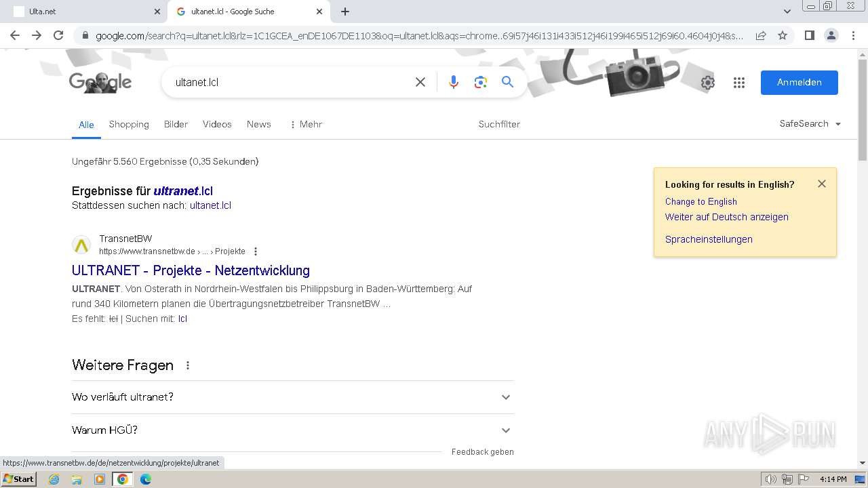Open the TransnetBW result options menu
The width and height of the screenshot is (868, 488).
256,251
